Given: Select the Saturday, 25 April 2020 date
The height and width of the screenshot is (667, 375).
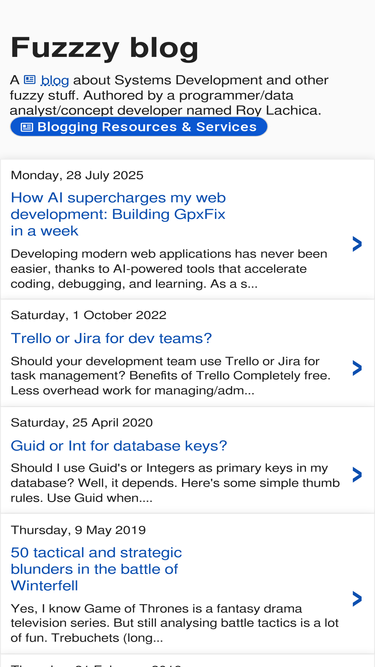Looking at the screenshot, I should [x=82, y=422].
